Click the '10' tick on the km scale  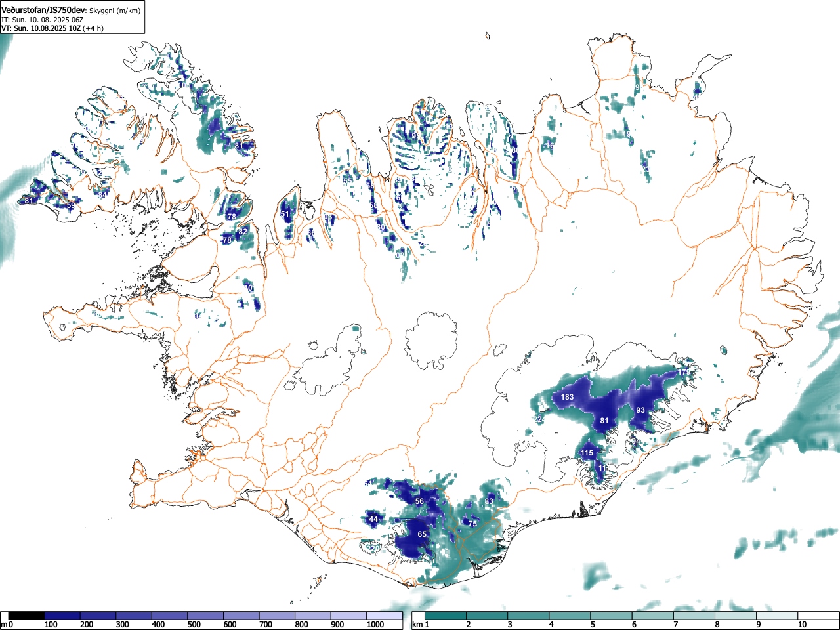[x=802, y=625]
